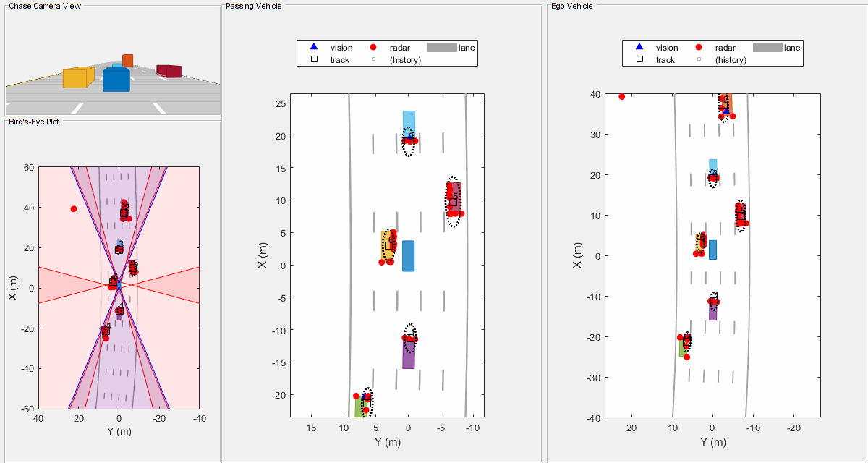The height and width of the screenshot is (463, 868).
Task: Select the Ego Vehicle panel title
Action: coord(571,6)
